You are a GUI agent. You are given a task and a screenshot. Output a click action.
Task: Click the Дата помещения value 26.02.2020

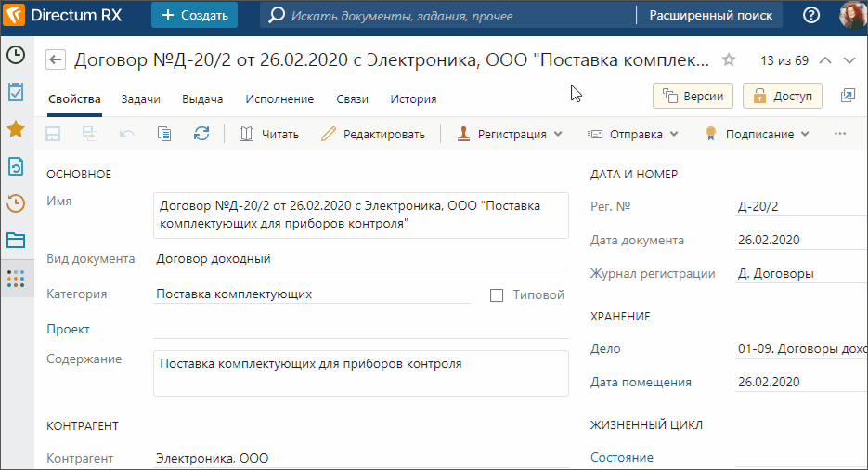pos(801,382)
